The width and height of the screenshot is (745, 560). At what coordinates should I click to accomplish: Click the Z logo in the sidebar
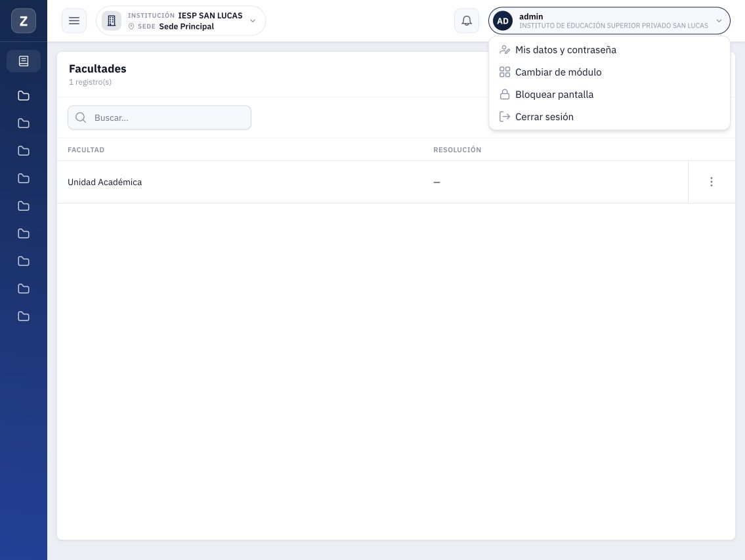23,21
